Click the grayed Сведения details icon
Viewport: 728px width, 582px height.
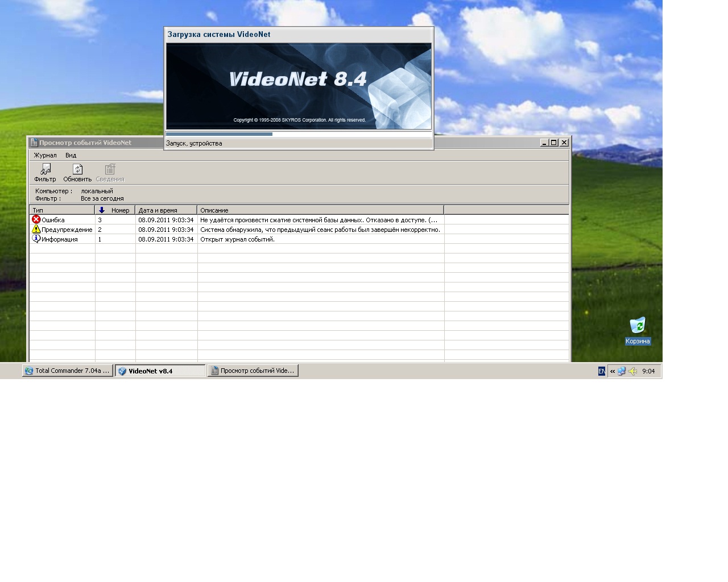coord(110,169)
